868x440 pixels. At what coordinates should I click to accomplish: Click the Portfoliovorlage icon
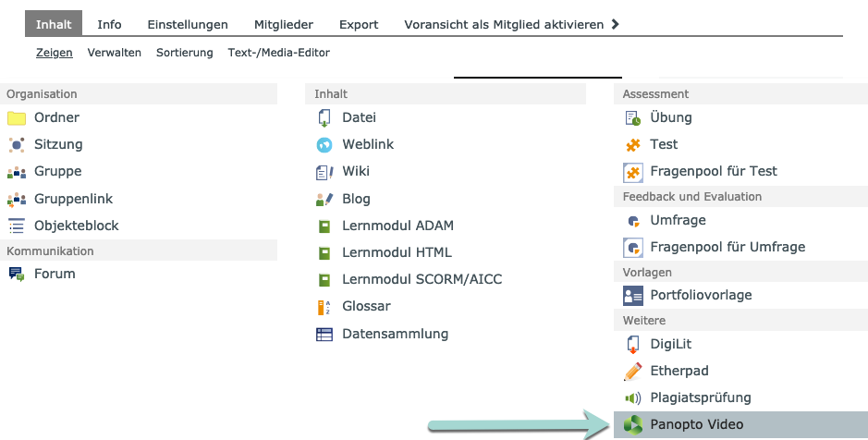[x=633, y=296]
